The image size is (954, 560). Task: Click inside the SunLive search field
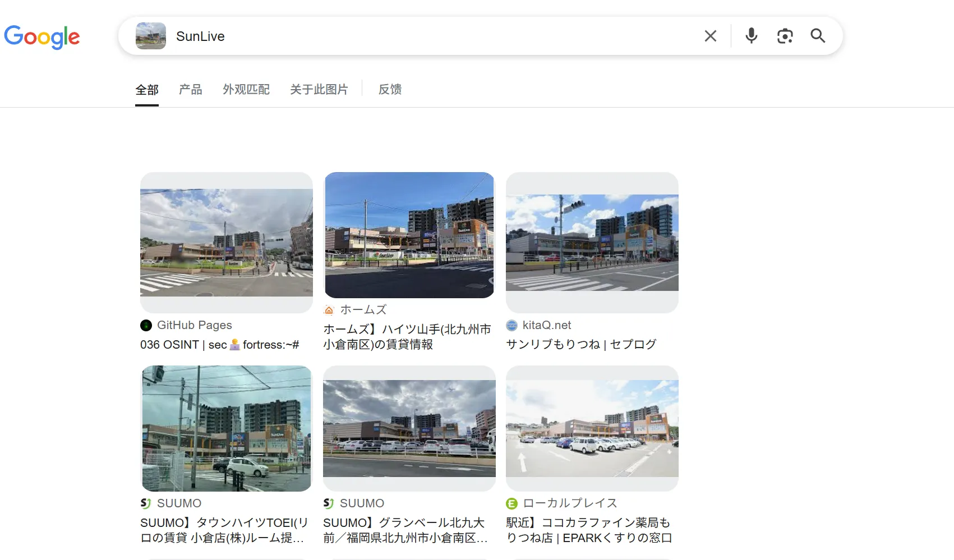(x=393, y=36)
